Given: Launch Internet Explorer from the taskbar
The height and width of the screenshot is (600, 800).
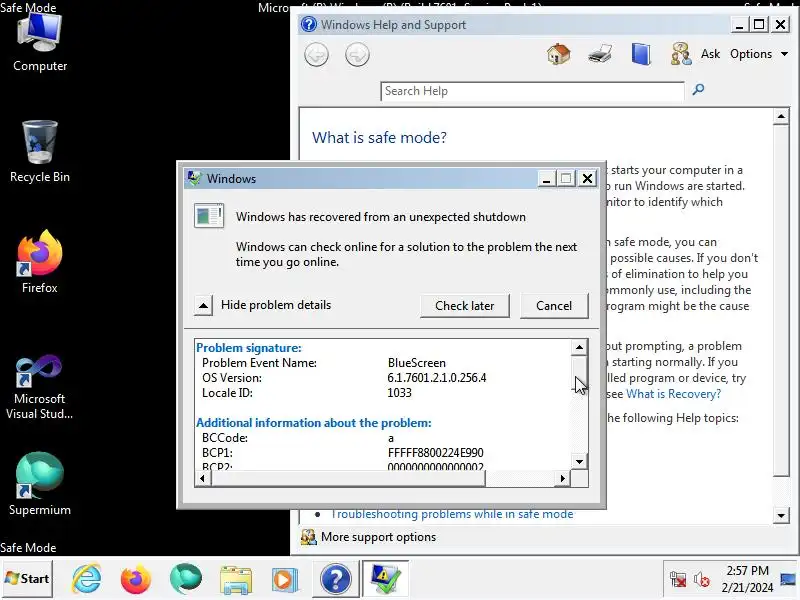Looking at the screenshot, I should click(87, 579).
